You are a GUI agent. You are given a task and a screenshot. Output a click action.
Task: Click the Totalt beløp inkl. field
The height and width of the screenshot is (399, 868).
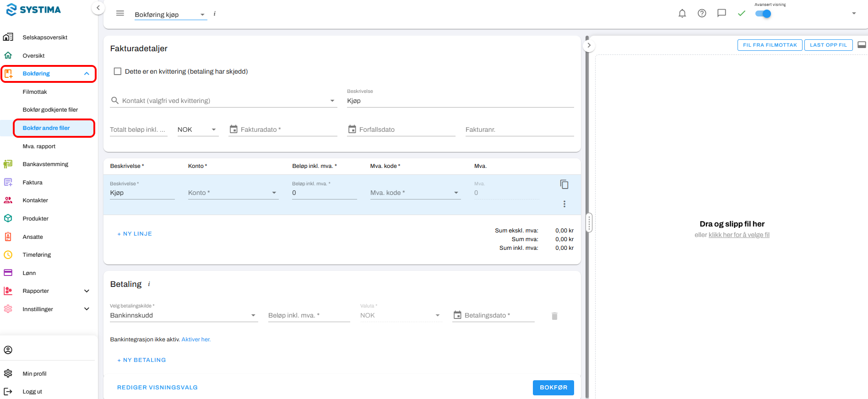138,129
